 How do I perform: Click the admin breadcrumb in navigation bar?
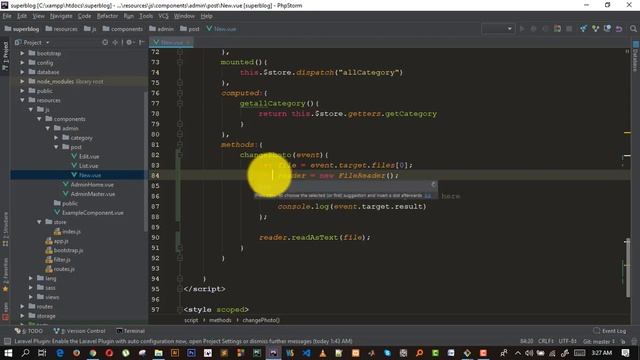tap(162, 29)
